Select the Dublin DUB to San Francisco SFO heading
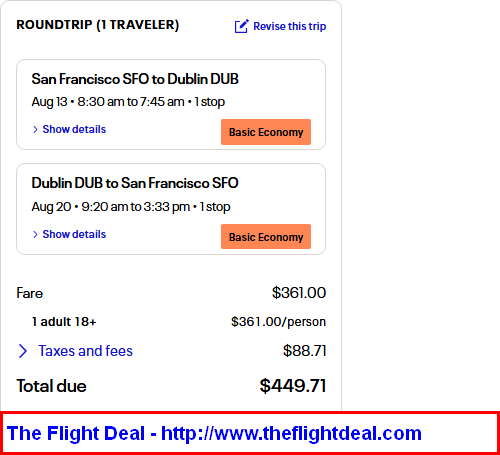Screen dimensions: 500x455 tap(135, 183)
